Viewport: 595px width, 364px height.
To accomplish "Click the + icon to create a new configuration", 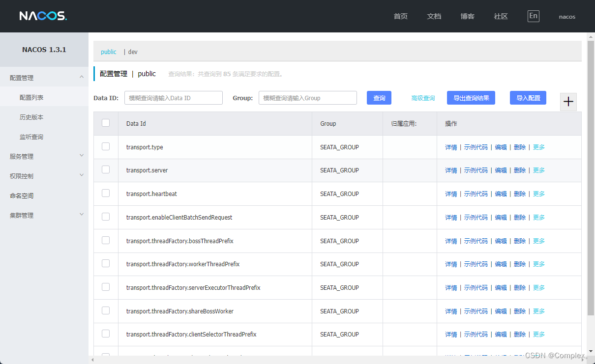I will (568, 102).
